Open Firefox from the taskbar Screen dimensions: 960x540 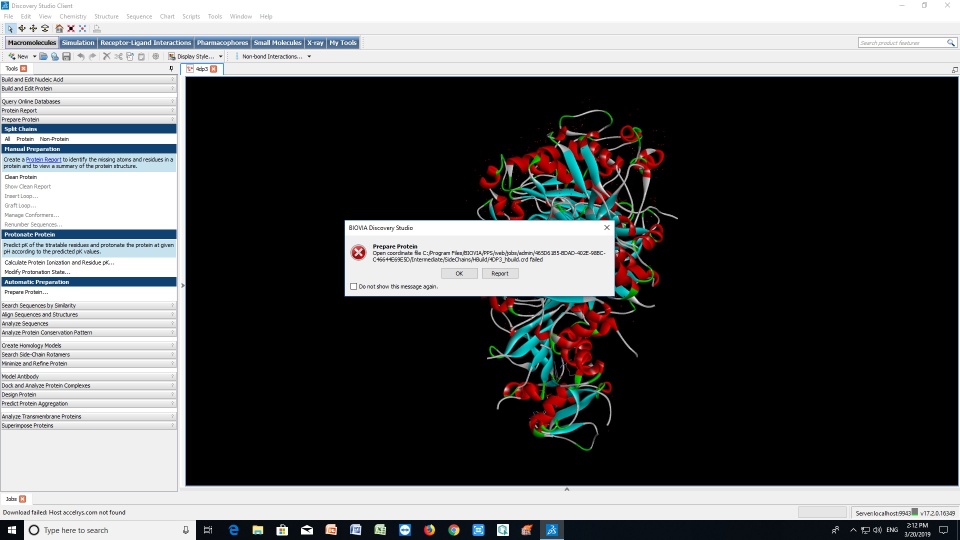pos(429,530)
